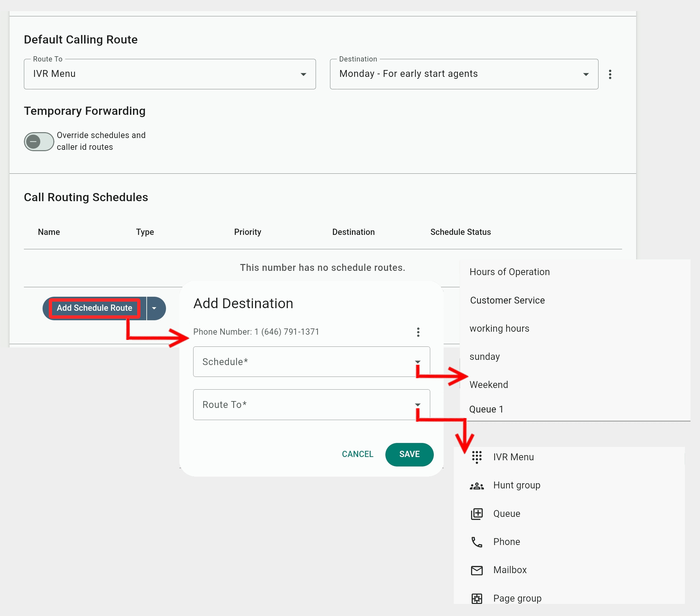Click the Phone handset icon
The image size is (700, 616).
(477, 542)
